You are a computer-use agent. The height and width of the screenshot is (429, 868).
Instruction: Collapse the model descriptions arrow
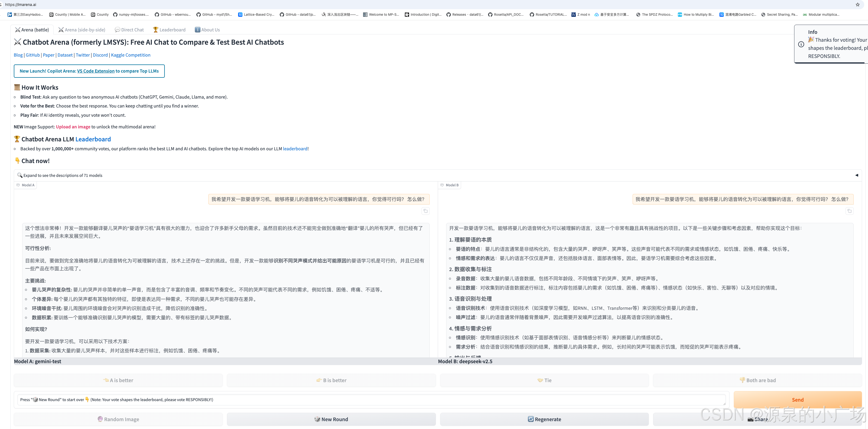(857, 175)
